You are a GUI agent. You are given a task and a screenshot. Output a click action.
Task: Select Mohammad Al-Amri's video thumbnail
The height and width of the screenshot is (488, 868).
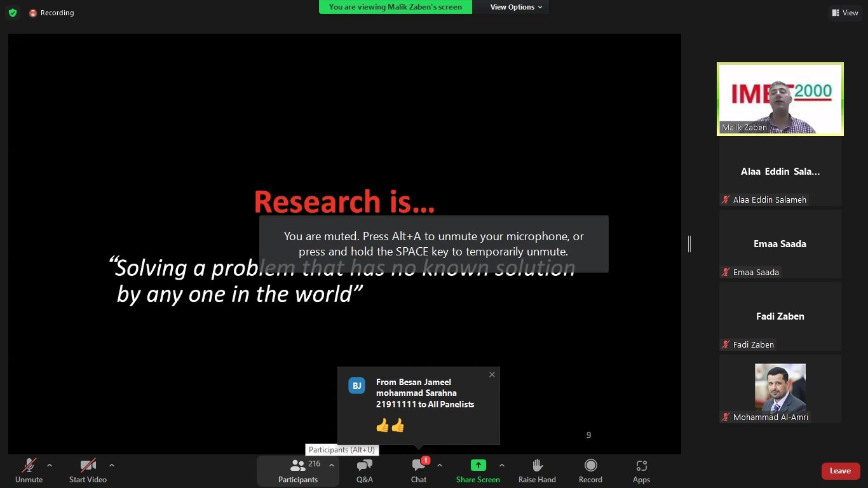tap(780, 389)
